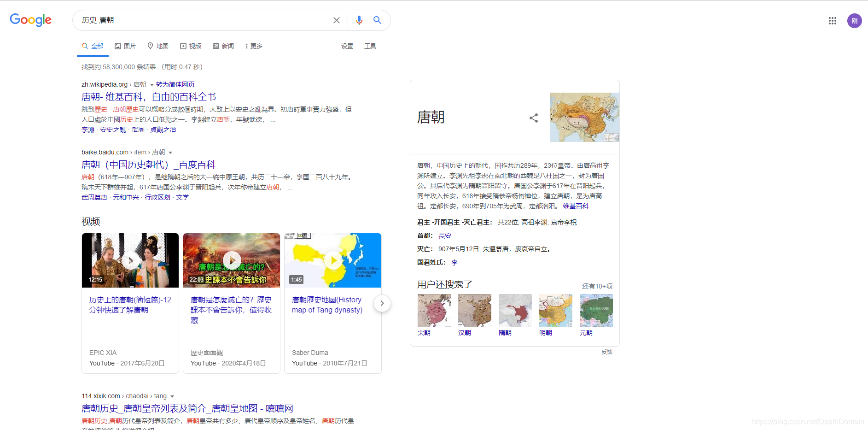
Task: Switch to the 图片 tab
Action: (125, 46)
